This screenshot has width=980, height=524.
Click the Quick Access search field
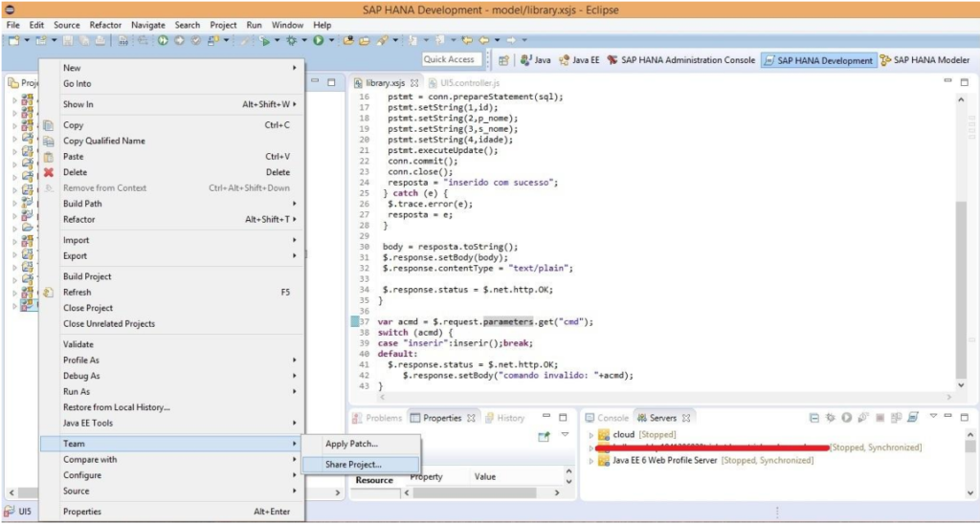tap(450, 59)
